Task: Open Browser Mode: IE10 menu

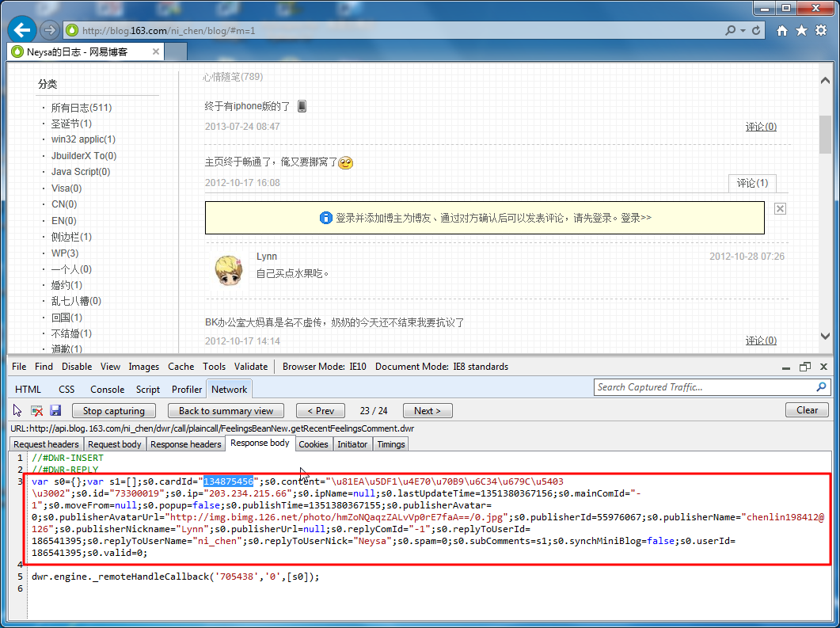Action: (324, 367)
